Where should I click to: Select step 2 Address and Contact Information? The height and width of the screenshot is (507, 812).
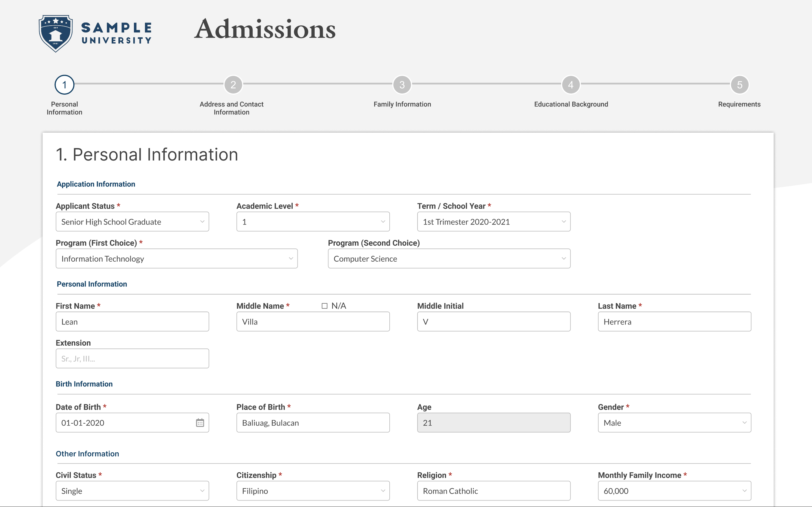pos(233,85)
